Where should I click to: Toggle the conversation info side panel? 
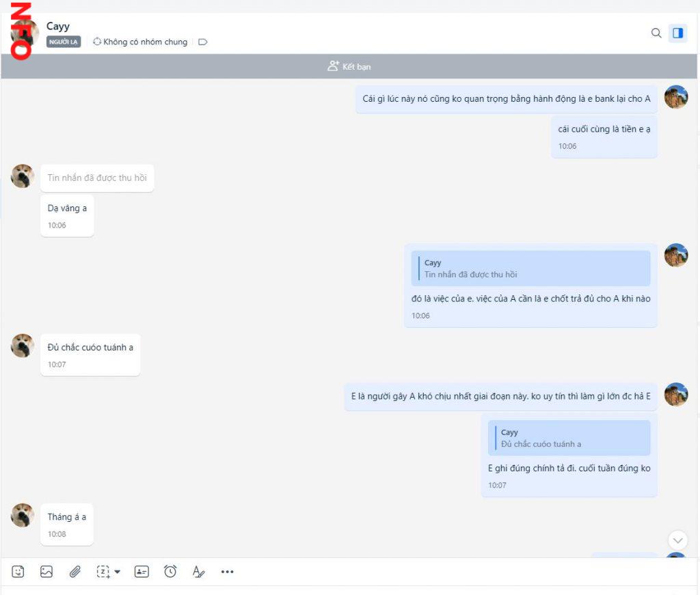coord(677,33)
